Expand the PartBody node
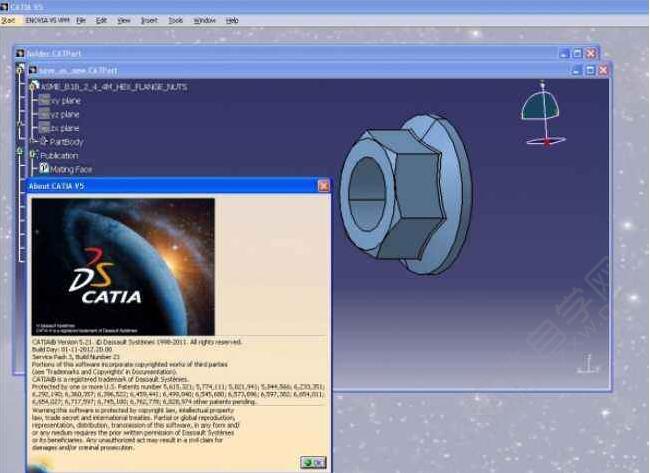Image resolution: width=650 pixels, height=473 pixels. click(x=32, y=141)
